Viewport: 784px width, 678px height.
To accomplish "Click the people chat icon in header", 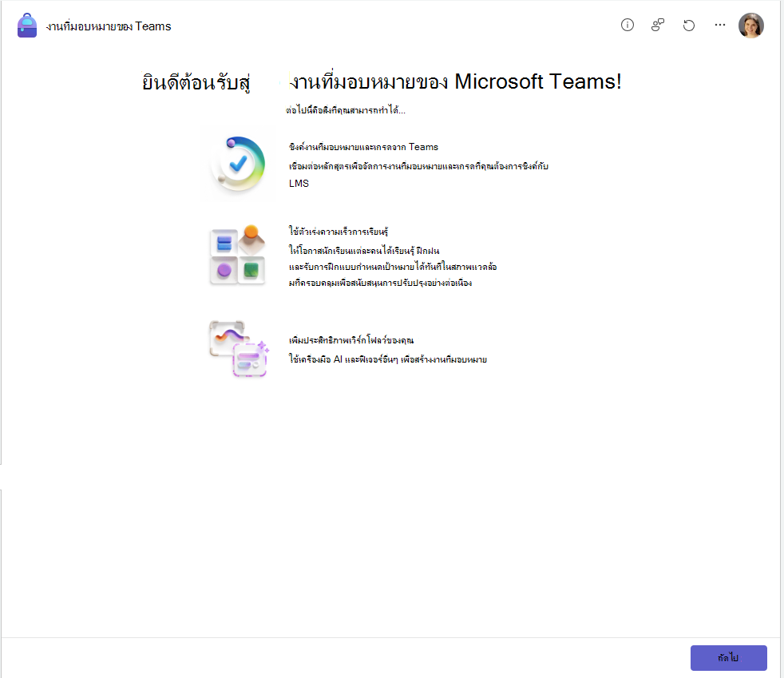I will 658,25.
